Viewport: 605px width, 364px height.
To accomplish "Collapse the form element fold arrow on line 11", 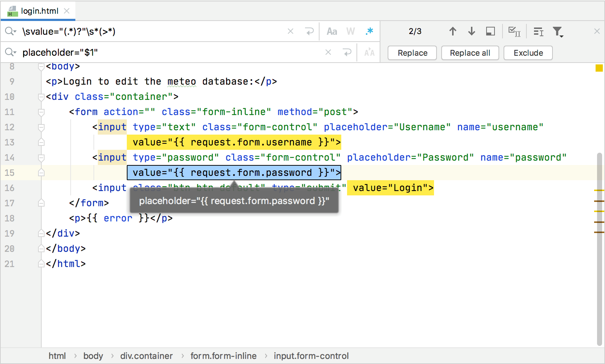I will pyautogui.click(x=41, y=112).
